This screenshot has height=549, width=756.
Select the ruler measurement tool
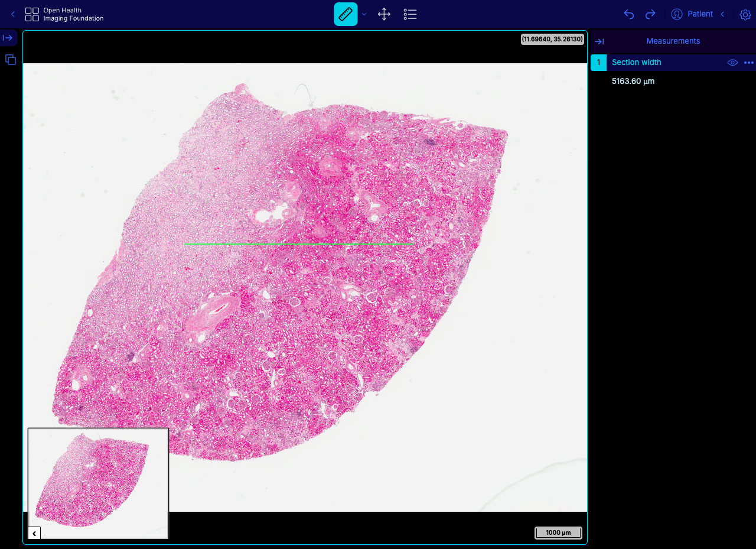point(346,14)
